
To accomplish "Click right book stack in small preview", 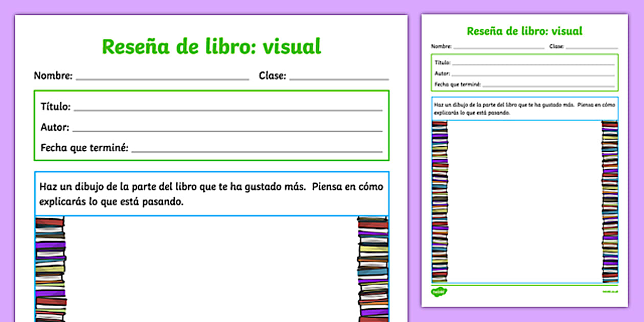I will click(x=610, y=201).
